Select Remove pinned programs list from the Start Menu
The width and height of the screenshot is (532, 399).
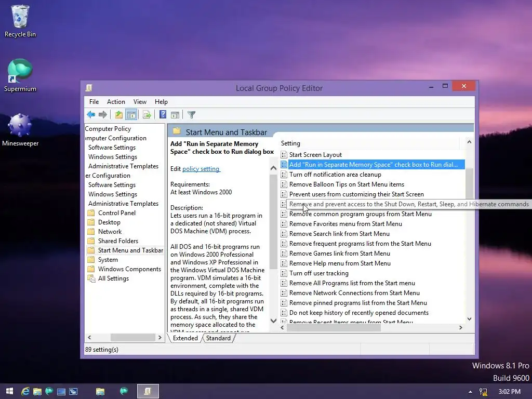pyautogui.click(x=358, y=303)
